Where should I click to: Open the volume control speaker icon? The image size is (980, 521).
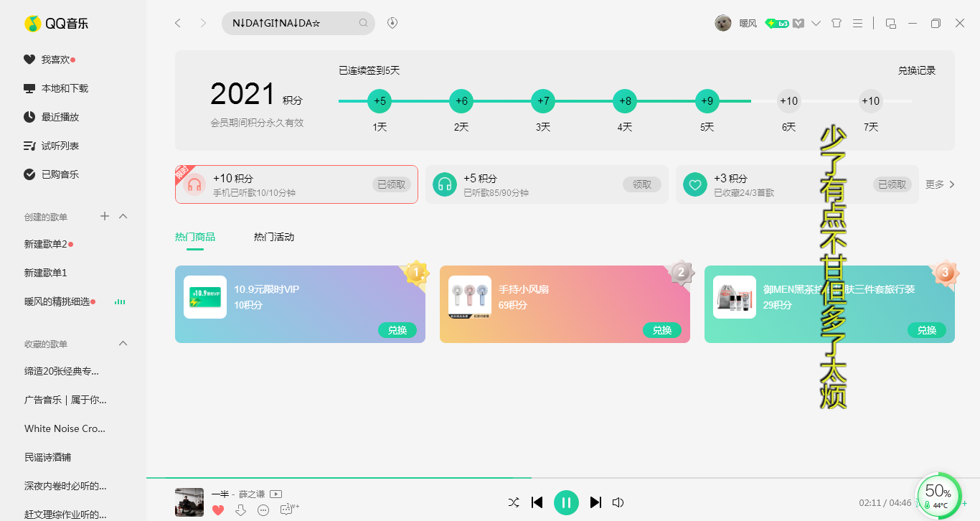[x=618, y=502]
